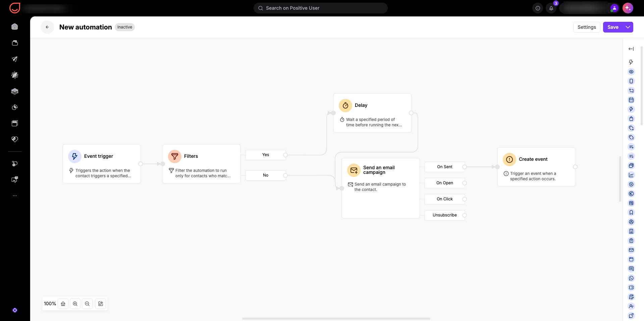The width and height of the screenshot is (644, 321).
Task: Click the No branch of Filters
Action: (x=266, y=175)
